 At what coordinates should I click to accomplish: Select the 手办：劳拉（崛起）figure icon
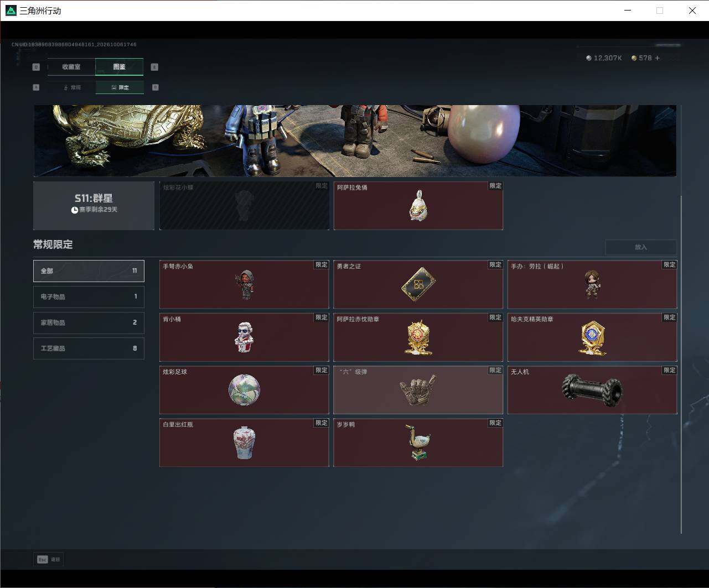point(592,284)
